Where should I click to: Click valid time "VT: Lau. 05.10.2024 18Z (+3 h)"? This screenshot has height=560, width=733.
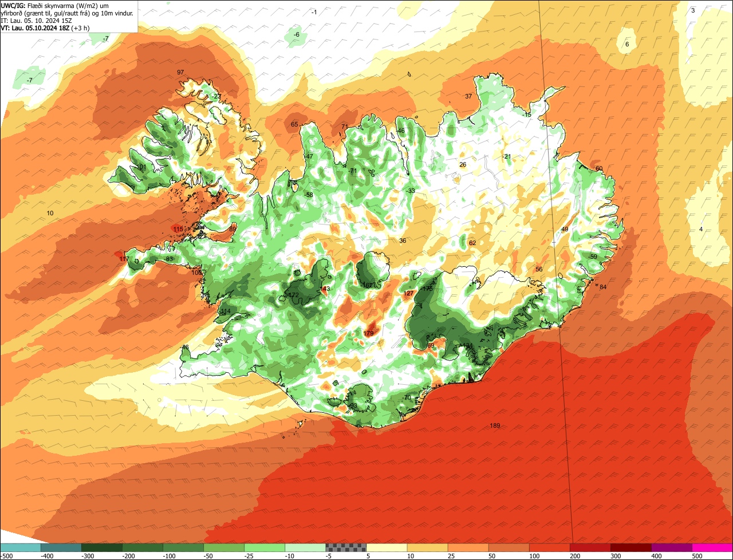(45, 28)
